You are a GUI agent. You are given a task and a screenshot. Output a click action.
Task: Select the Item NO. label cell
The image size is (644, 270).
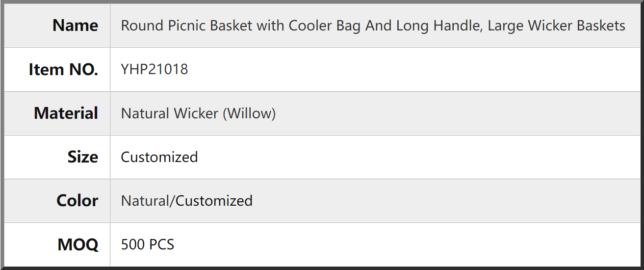point(57,69)
